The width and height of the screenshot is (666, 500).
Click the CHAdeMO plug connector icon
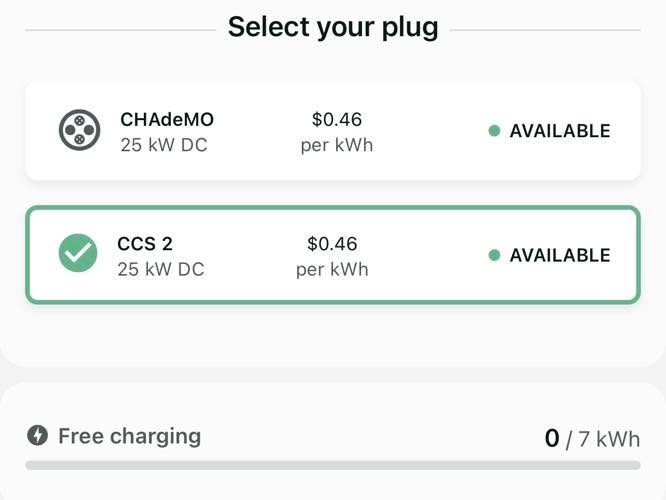[x=79, y=130]
